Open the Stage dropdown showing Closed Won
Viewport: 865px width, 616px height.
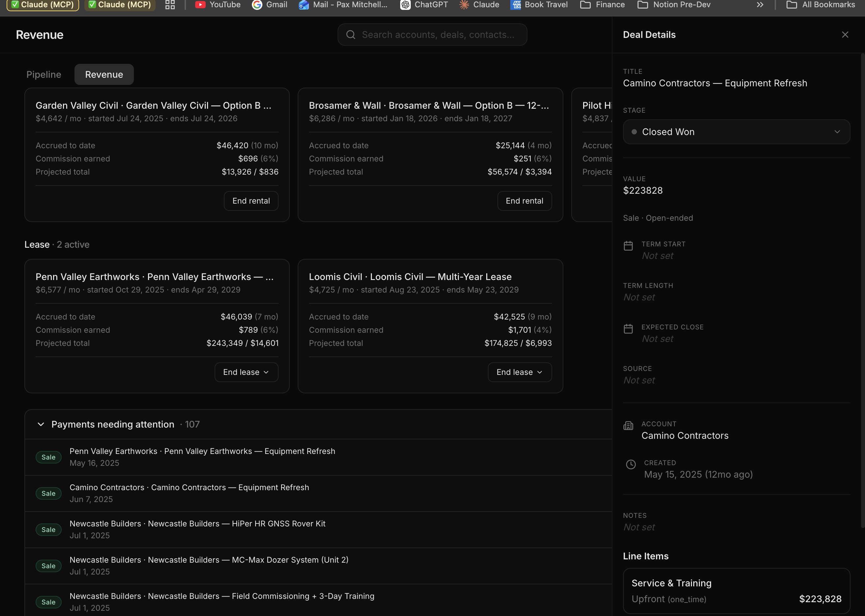tap(736, 132)
